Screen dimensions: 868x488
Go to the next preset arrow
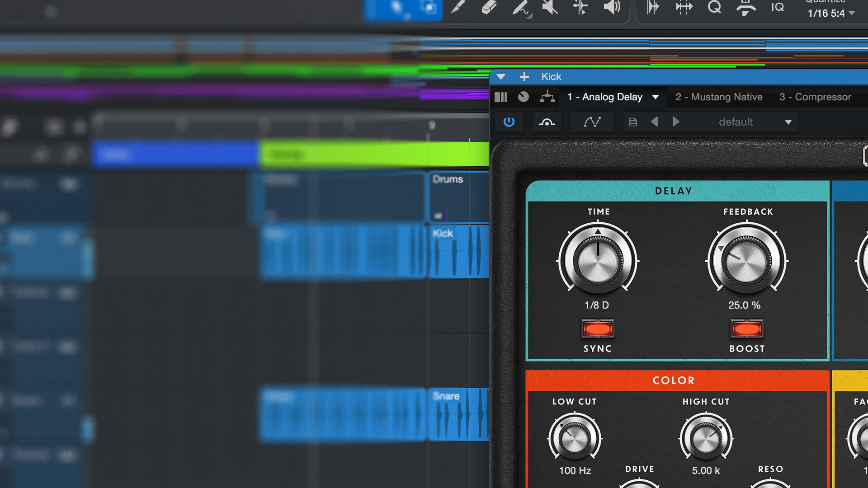point(676,122)
